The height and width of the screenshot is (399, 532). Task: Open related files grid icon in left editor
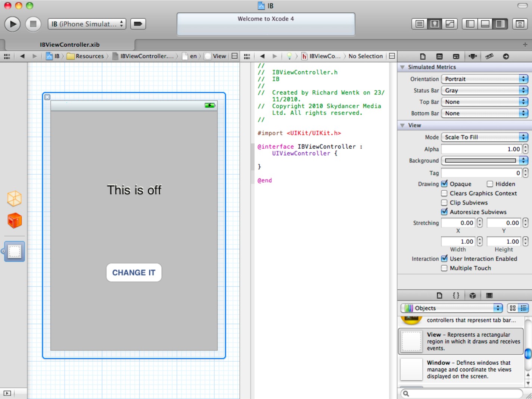pos(7,56)
